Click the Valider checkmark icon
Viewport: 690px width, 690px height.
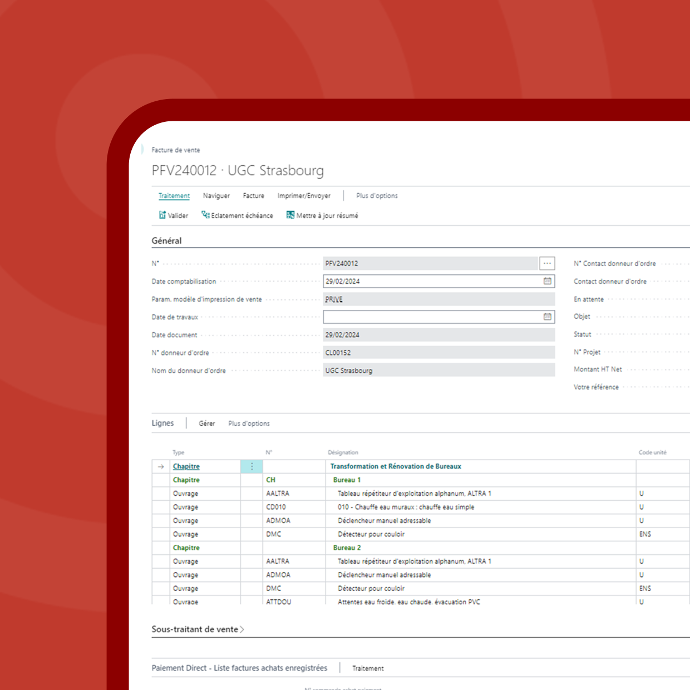(162, 215)
